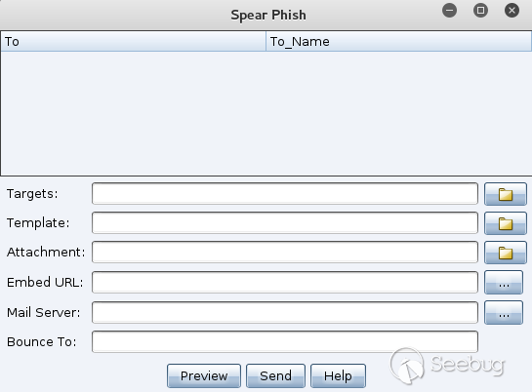Minimize the Spear Phish window
This screenshot has width=532, height=392.
click(450, 10)
